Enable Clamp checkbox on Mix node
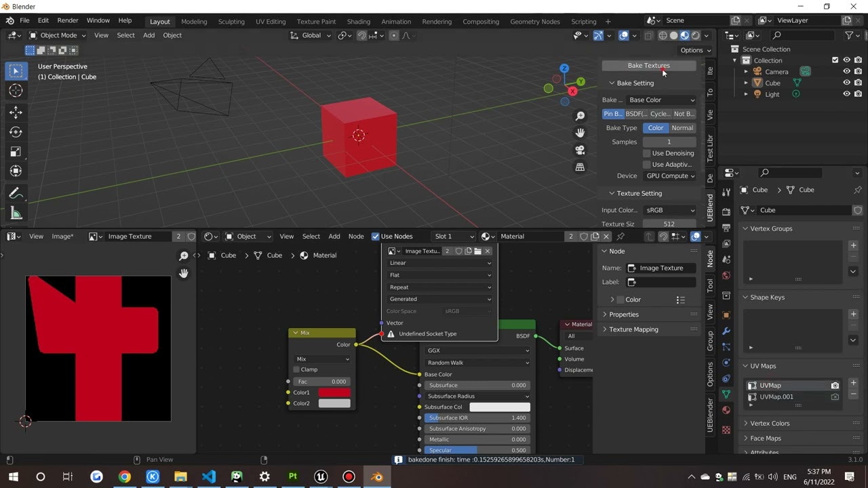The height and width of the screenshot is (488, 868). (296, 369)
